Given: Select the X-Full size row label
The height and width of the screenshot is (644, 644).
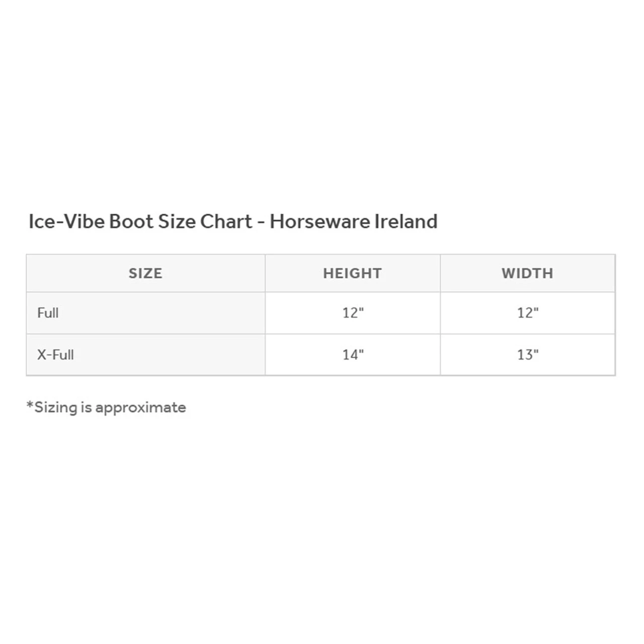Looking at the screenshot, I should (x=55, y=355).
